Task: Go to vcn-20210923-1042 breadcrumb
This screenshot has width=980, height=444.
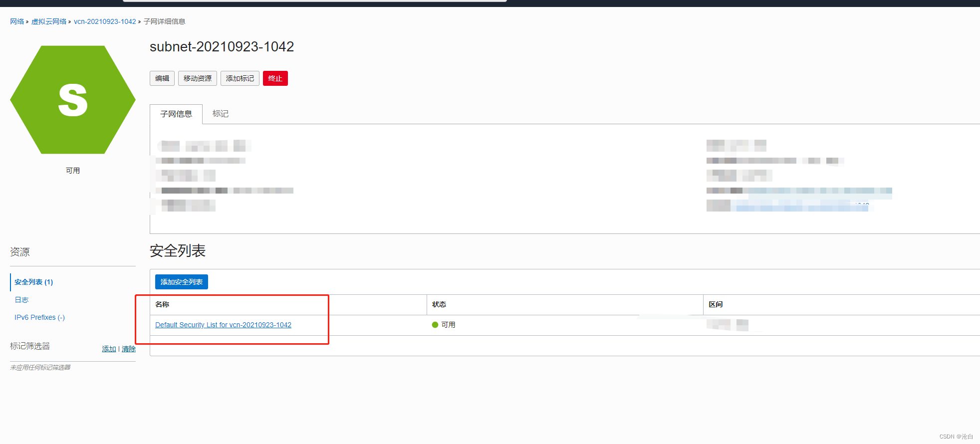Action: (105, 21)
